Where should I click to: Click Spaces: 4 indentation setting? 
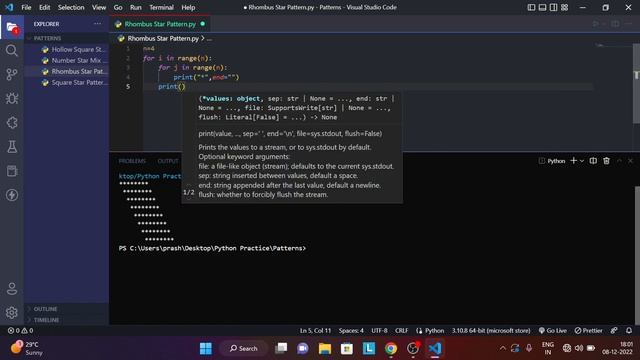351,331
